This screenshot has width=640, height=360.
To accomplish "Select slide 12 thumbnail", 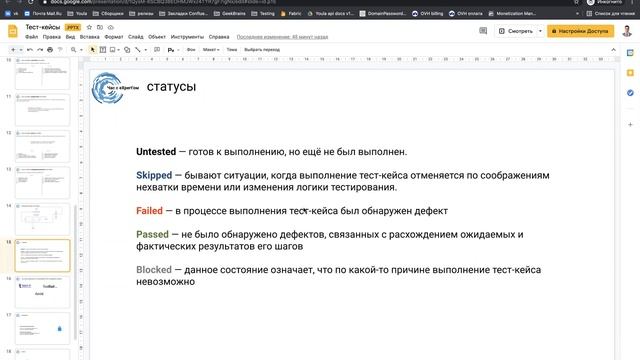I will (42, 146).
